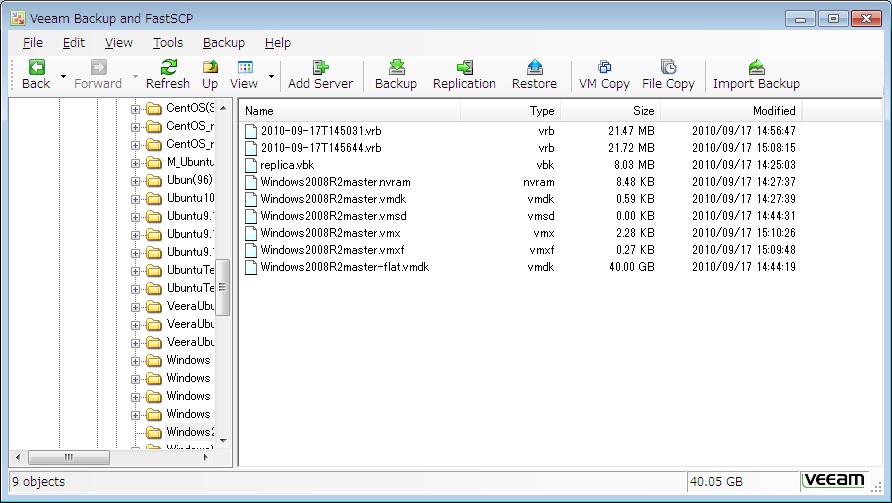Click tree horizontal scrollbar right arrow

tap(205, 457)
